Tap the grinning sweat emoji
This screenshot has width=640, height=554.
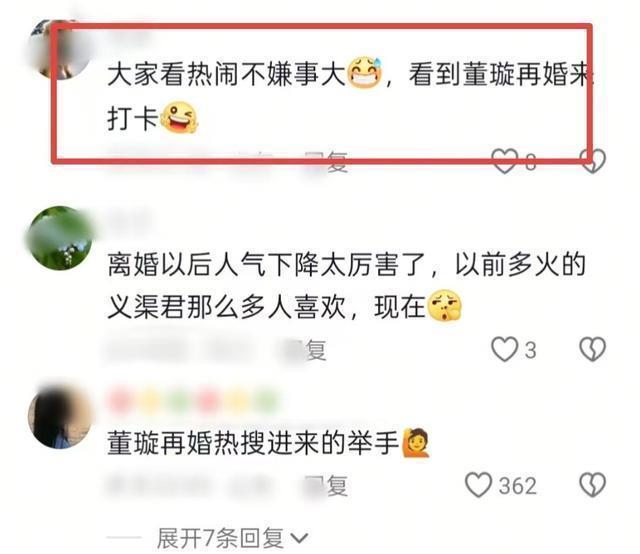(x=364, y=73)
